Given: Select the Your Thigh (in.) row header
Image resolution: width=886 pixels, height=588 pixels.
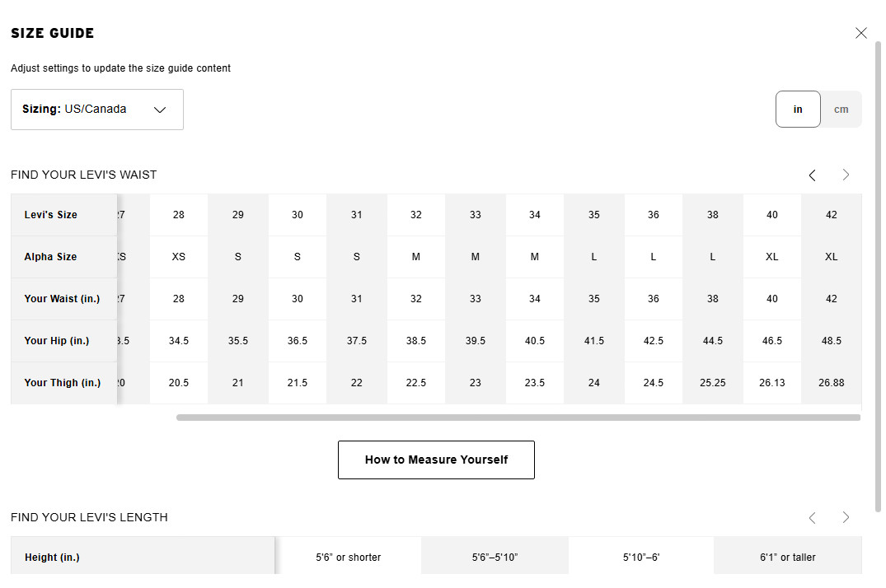Looking at the screenshot, I should pos(63,382).
